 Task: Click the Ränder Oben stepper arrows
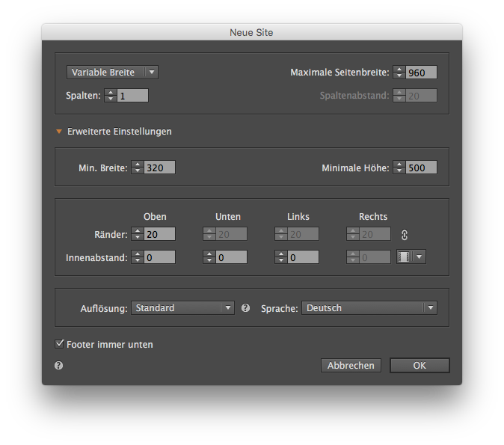tap(137, 234)
